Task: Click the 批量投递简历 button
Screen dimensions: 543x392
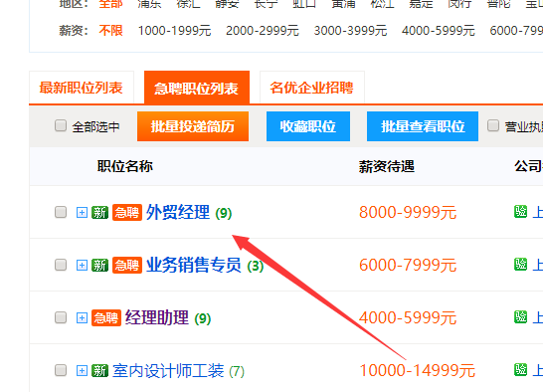Action: [x=193, y=126]
